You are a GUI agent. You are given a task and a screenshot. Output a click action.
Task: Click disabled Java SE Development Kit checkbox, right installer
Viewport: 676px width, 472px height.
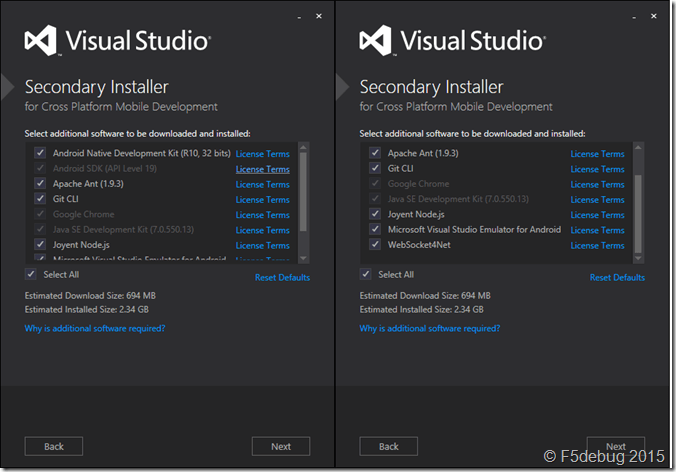pos(375,198)
